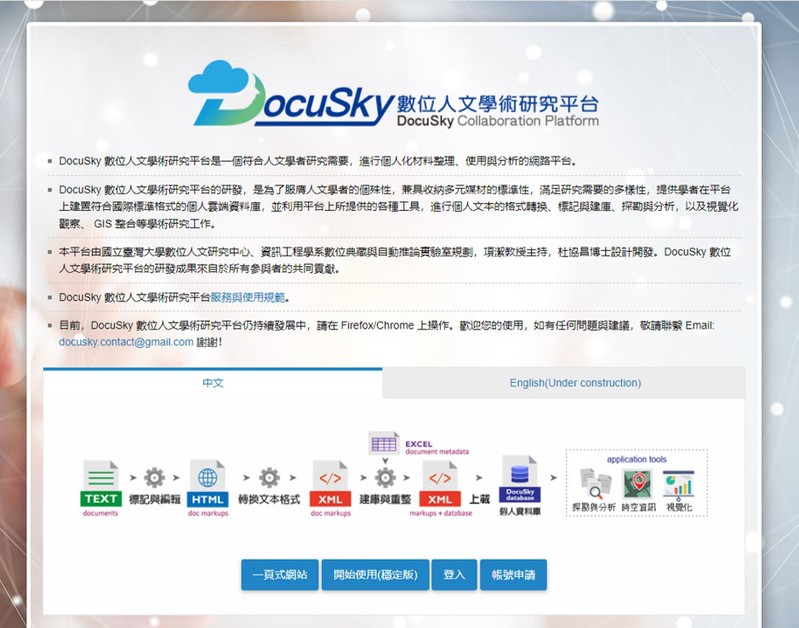799x628 pixels.
Task: Click the 視覺化 chart icon
Action: coord(678,485)
